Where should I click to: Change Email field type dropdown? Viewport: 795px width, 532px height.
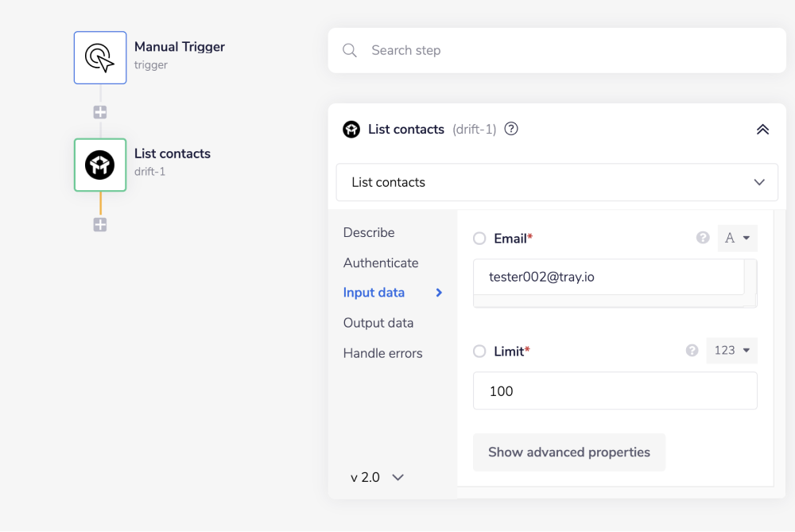click(x=737, y=238)
